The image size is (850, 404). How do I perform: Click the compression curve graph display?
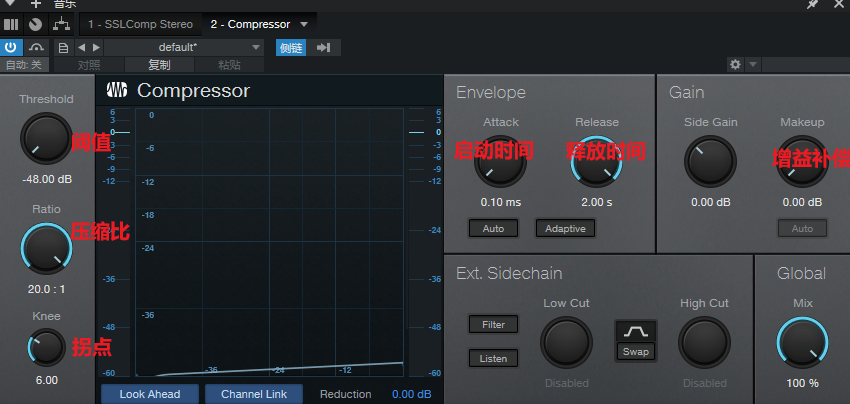(x=269, y=242)
